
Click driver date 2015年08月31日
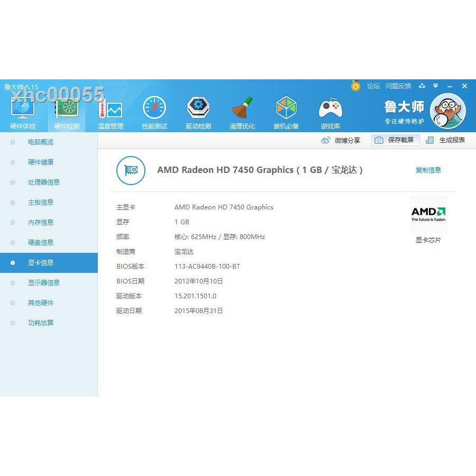pos(198,311)
